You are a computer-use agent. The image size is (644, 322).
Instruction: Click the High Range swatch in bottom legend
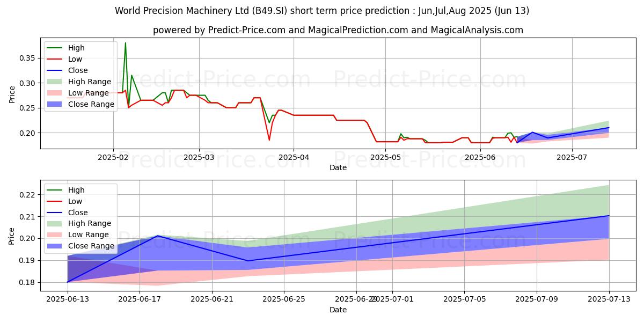tap(55, 223)
